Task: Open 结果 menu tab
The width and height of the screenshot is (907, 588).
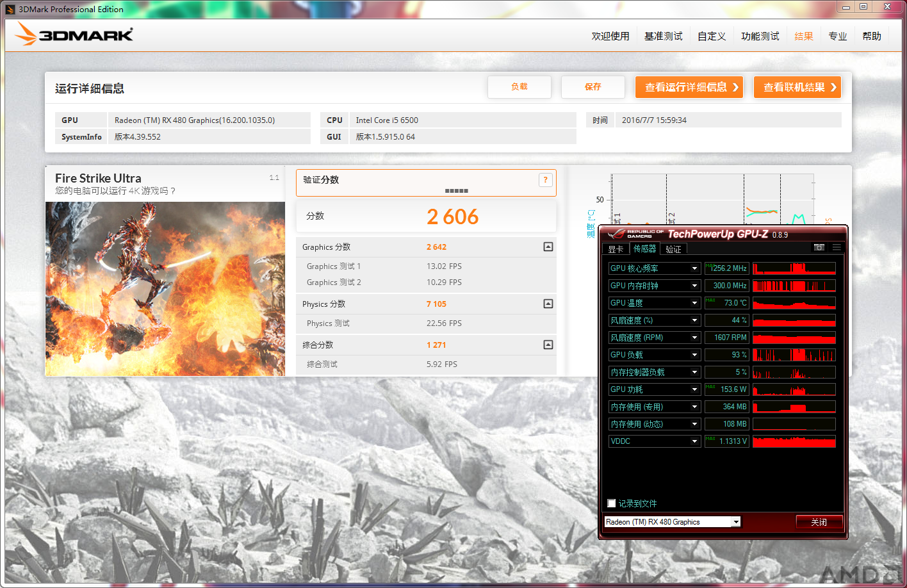Action: click(804, 37)
